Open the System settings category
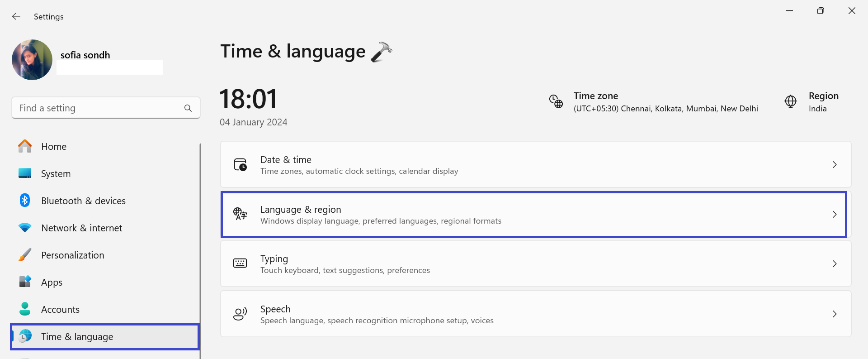The image size is (868, 359). (56, 174)
